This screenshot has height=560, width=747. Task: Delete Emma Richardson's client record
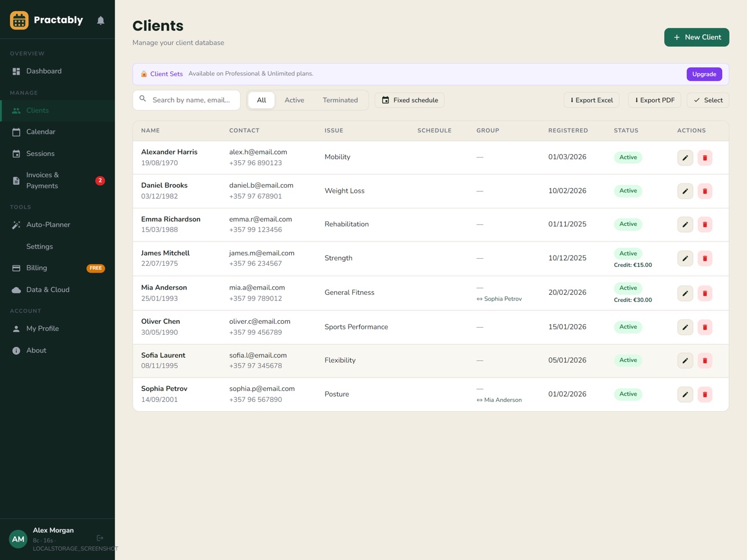[x=705, y=225]
